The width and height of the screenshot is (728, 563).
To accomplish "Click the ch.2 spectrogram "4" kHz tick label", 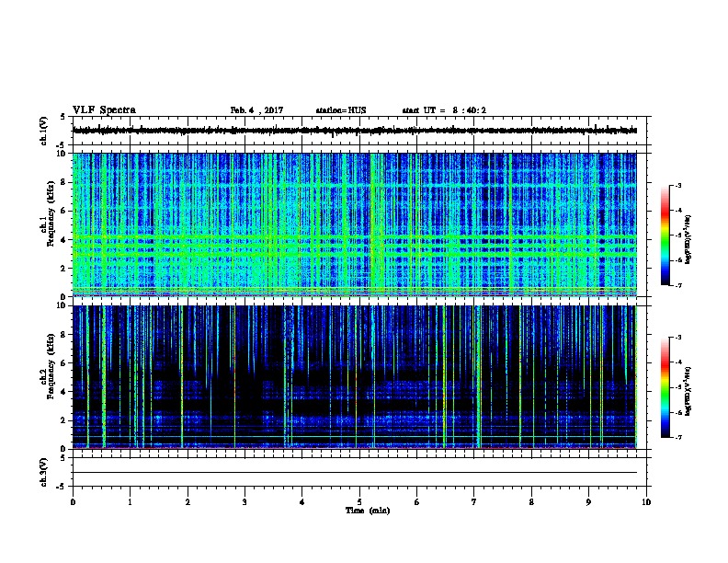I will click(64, 392).
